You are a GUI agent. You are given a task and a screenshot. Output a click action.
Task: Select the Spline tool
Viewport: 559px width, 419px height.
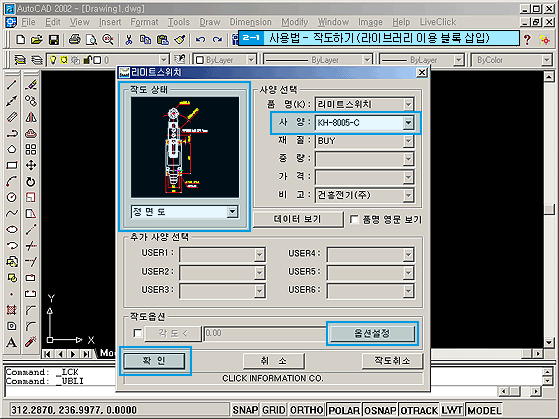pyautogui.click(x=11, y=213)
